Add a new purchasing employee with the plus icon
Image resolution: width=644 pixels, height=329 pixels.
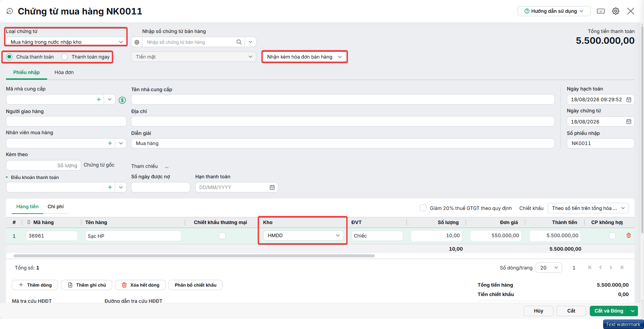(110, 143)
